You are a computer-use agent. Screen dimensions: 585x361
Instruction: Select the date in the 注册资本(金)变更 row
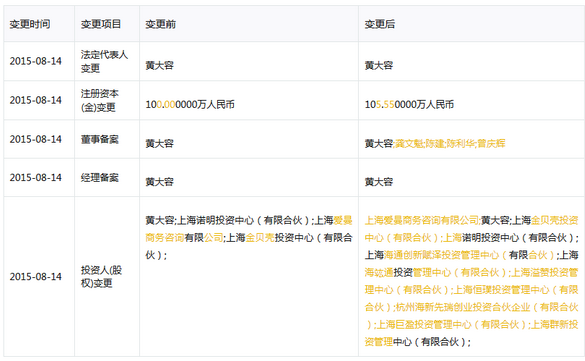point(35,100)
